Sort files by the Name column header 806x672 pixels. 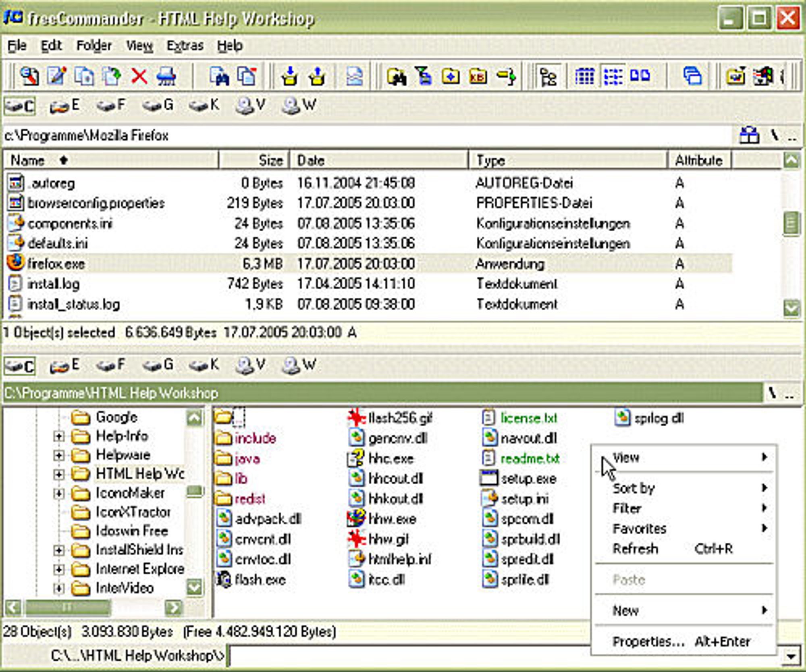click(111, 160)
